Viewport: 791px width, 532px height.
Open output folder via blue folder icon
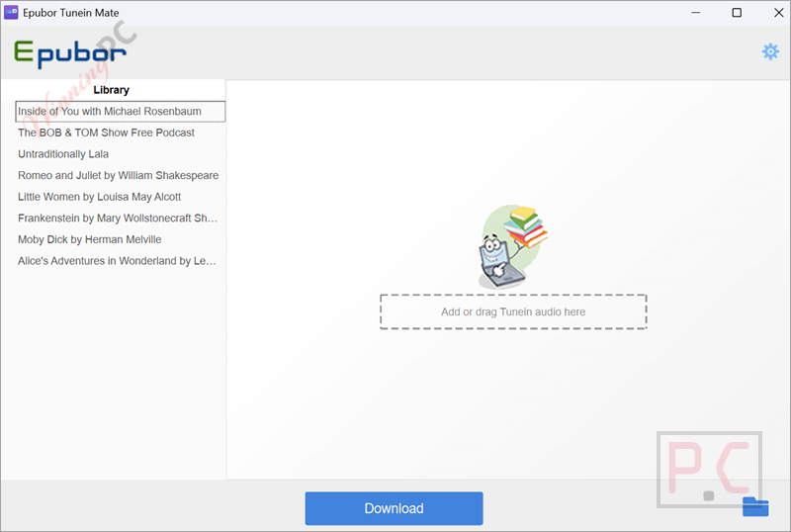pyautogui.click(x=755, y=506)
